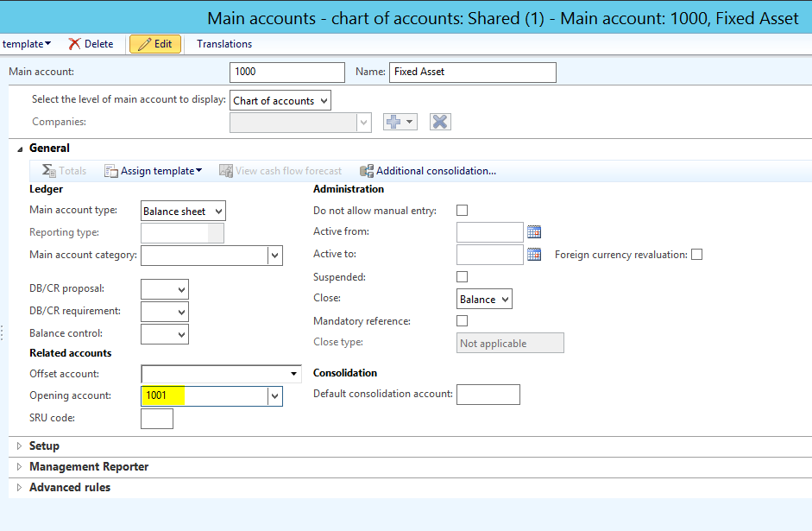Click the plus icon beside Companies
Screen dimensions: 812x531
coord(400,123)
